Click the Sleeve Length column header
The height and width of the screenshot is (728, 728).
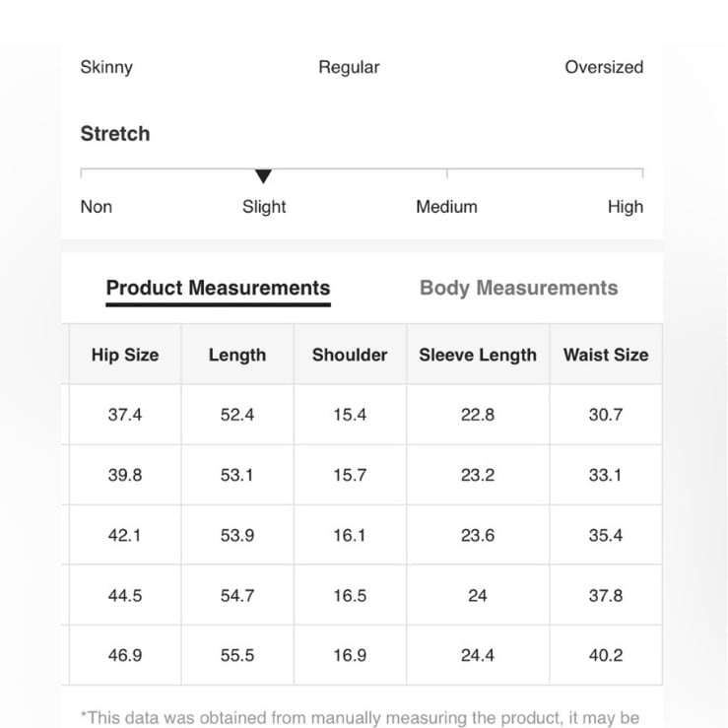(x=478, y=355)
